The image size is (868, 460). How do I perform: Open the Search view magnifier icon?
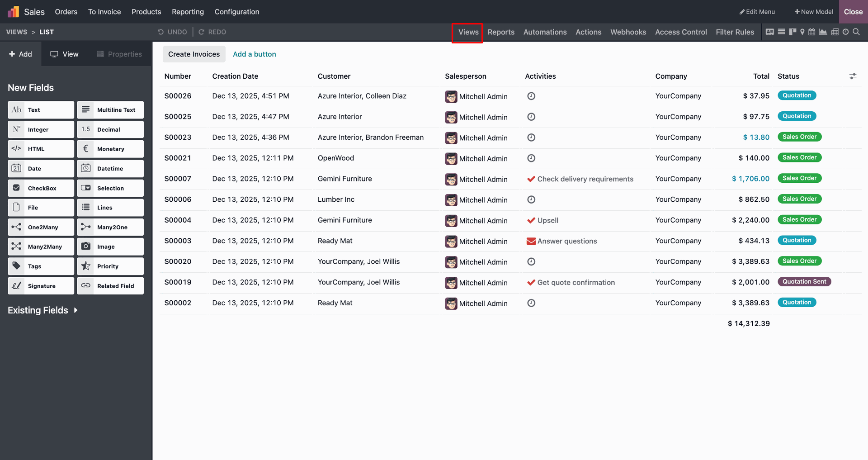856,32
